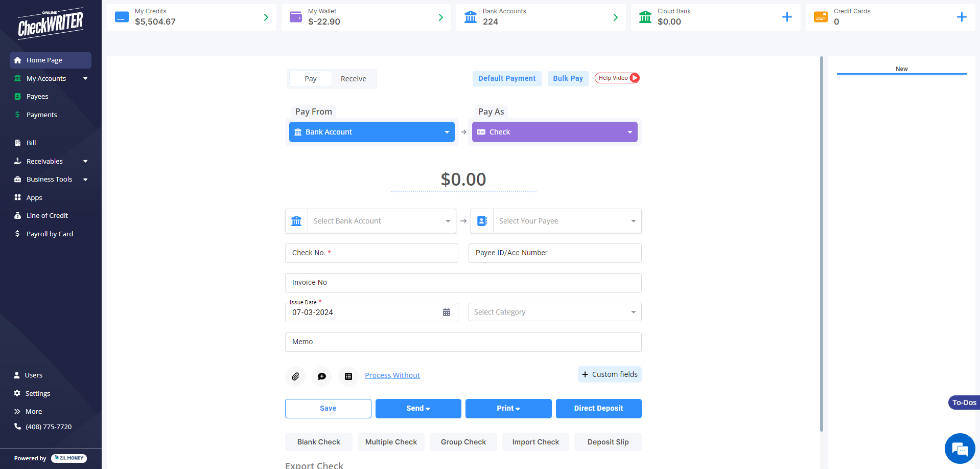Viewport: 980px width, 469px height.
Task: Attach a file using the paperclip icon
Action: click(x=295, y=376)
